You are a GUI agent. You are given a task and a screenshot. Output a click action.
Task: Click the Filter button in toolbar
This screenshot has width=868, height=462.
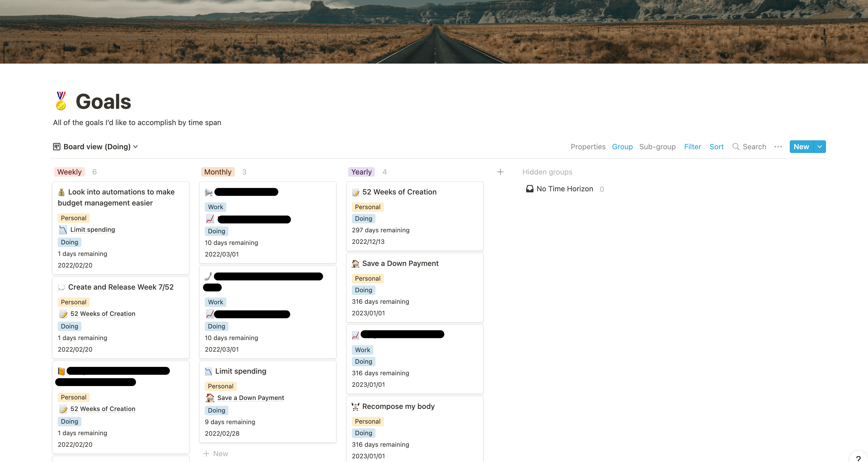[692, 146]
